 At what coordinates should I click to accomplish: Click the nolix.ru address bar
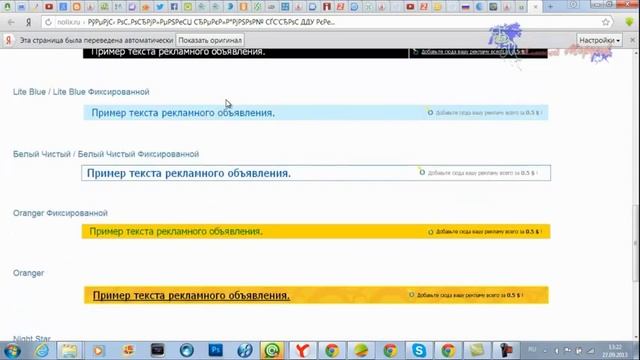[x=327, y=22]
